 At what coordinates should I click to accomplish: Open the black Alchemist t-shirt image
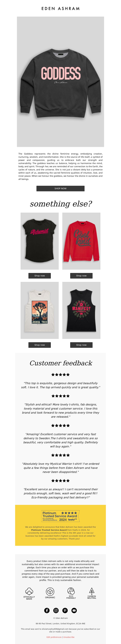point(40,241)
